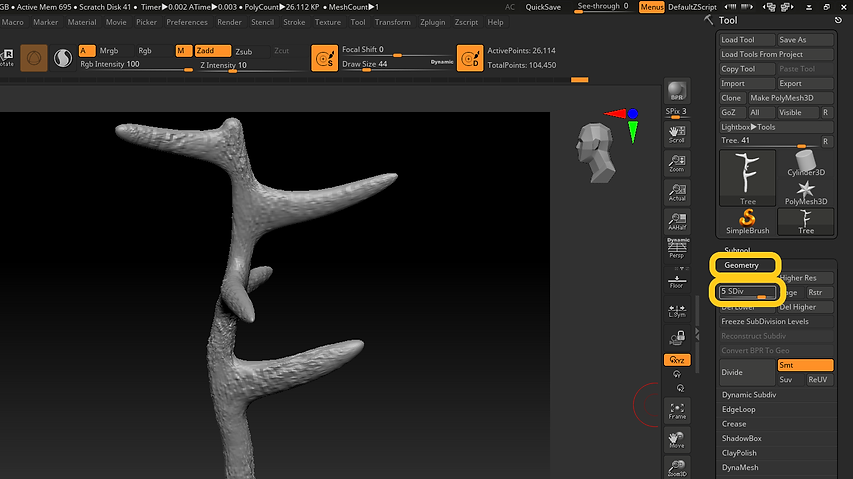Click the Frame mesh icon

click(x=677, y=411)
